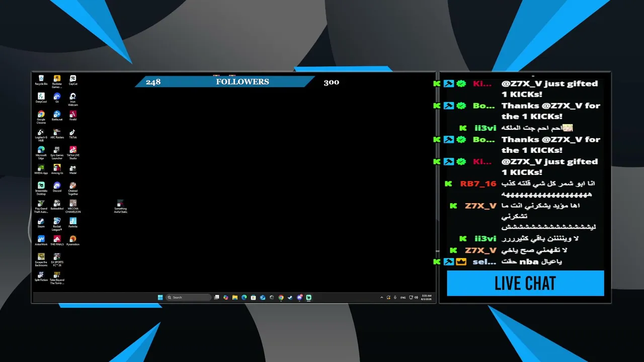Open the EA SPORTS FC 26 shortcut

click(x=57, y=260)
